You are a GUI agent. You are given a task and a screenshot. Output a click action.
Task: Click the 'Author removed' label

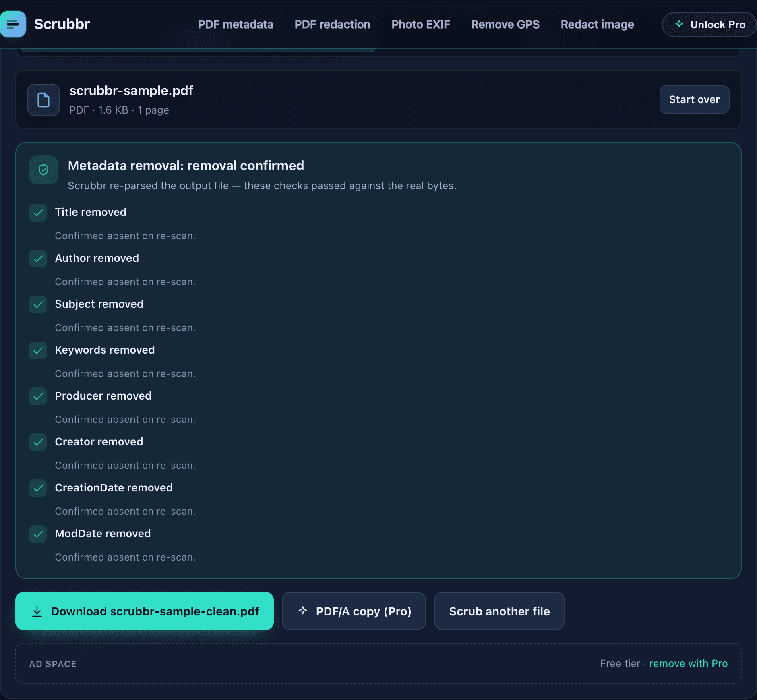[x=97, y=258]
